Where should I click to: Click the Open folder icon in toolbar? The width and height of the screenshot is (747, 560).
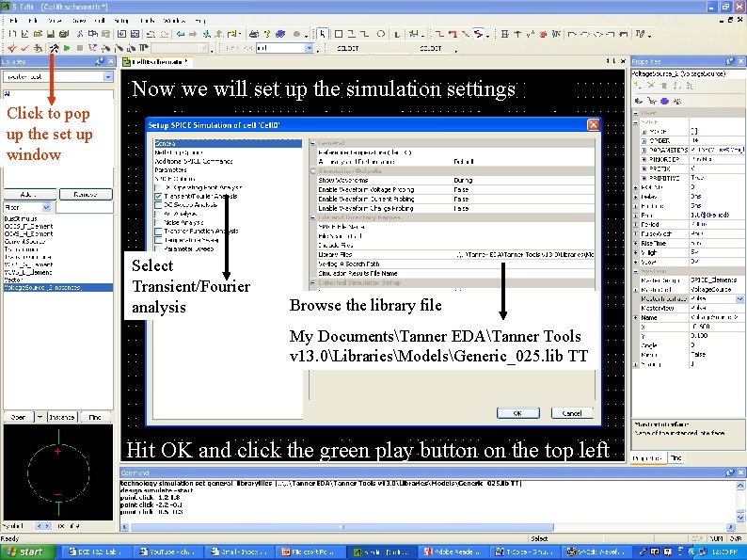[x=38, y=34]
